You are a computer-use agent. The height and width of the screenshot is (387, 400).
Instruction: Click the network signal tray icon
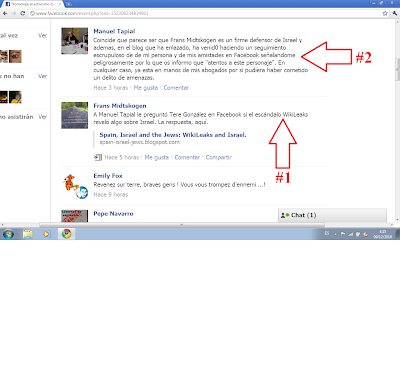coord(351,234)
